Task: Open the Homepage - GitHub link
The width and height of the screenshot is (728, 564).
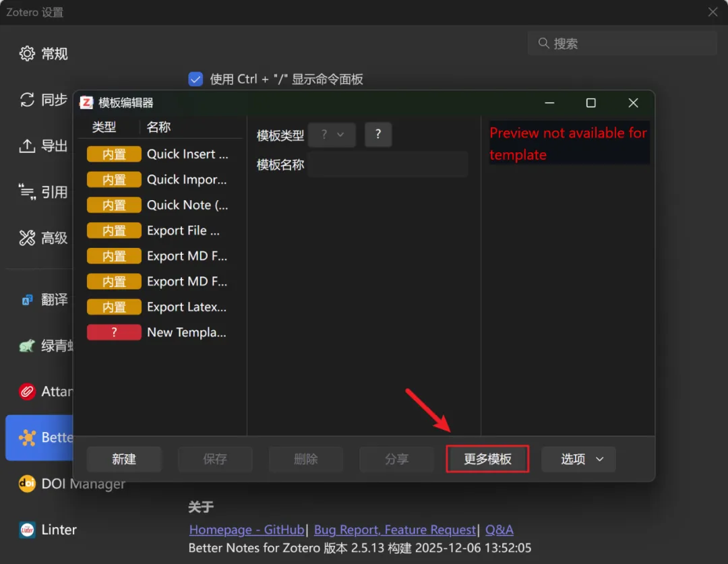Action: (247, 530)
